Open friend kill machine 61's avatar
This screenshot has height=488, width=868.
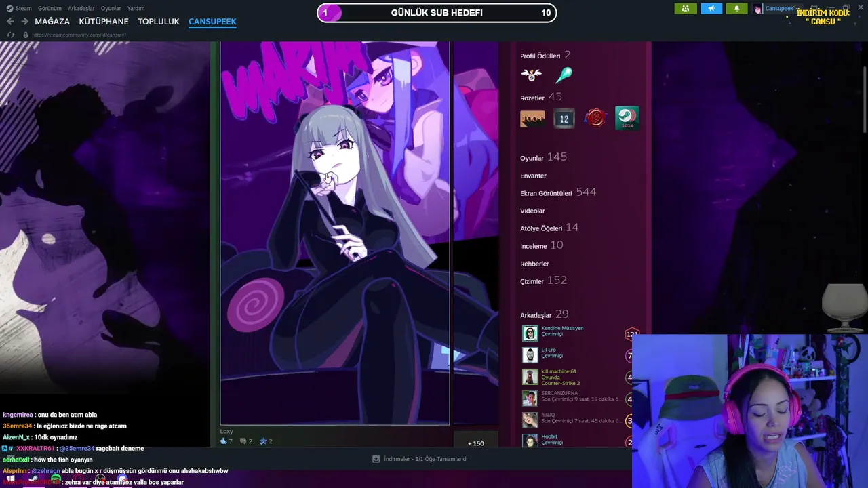(x=530, y=377)
